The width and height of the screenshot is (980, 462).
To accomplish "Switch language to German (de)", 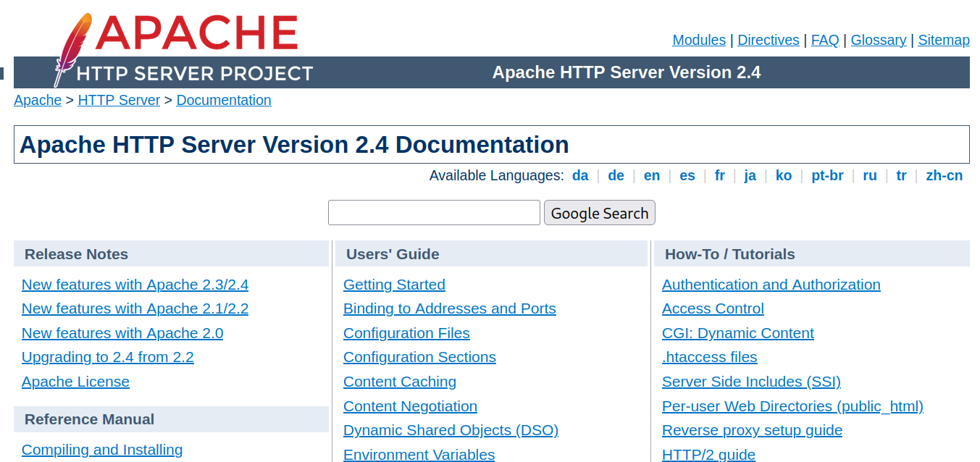I will click(x=616, y=176).
